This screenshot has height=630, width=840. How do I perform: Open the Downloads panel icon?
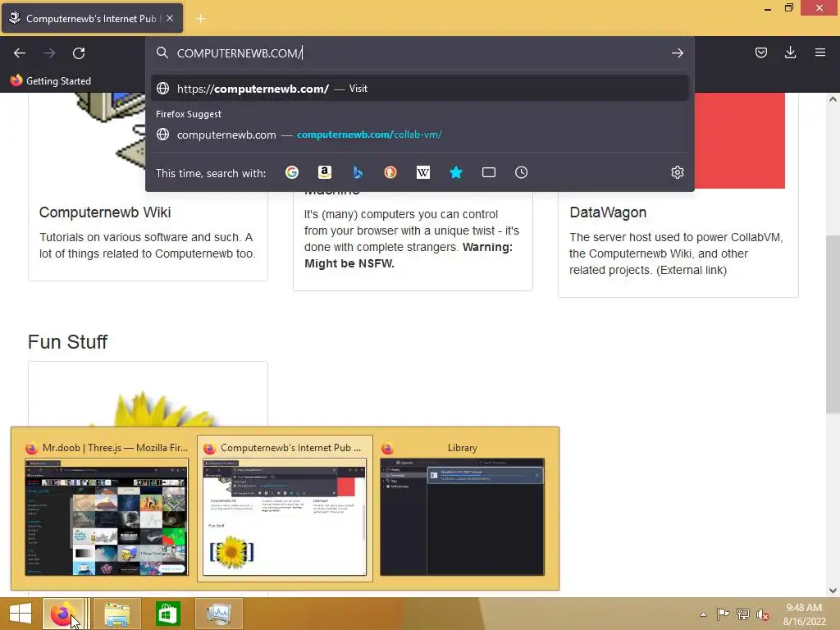pyautogui.click(x=790, y=52)
